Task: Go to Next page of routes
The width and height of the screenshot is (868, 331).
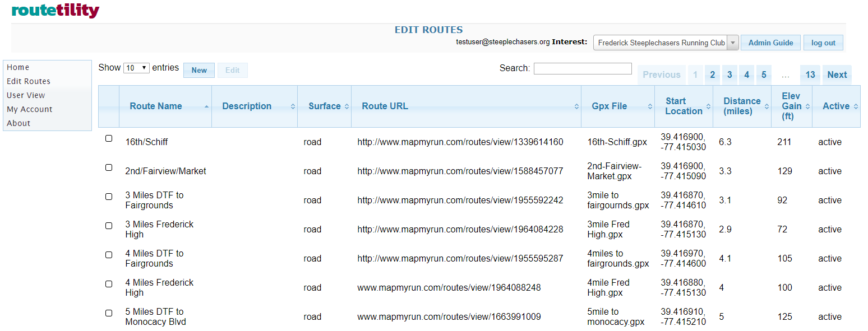Action: click(x=837, y=75)
